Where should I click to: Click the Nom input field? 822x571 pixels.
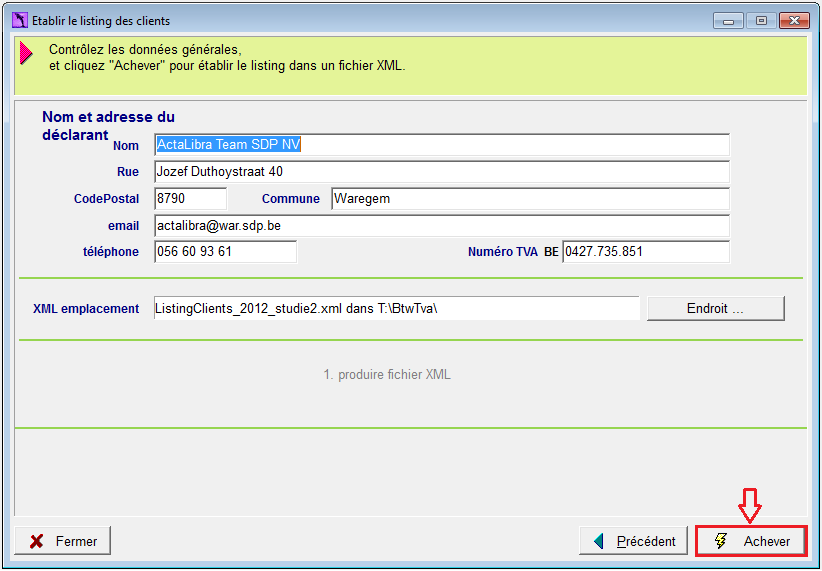coord(442,145)
